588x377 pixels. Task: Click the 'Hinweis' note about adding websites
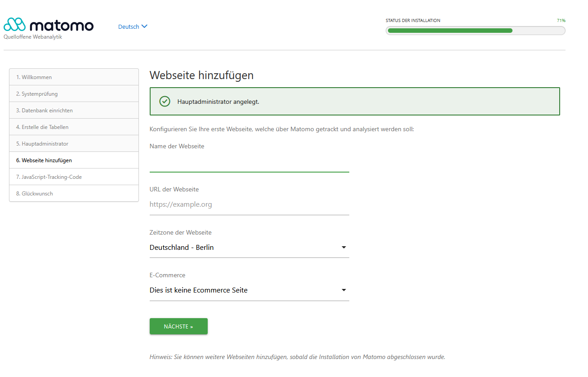(x=297, y=357)
